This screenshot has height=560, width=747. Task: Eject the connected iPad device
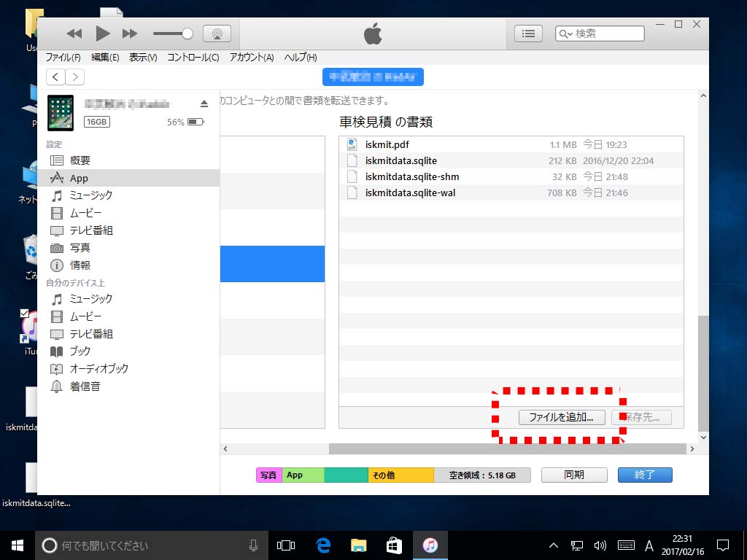click(204, 104)
